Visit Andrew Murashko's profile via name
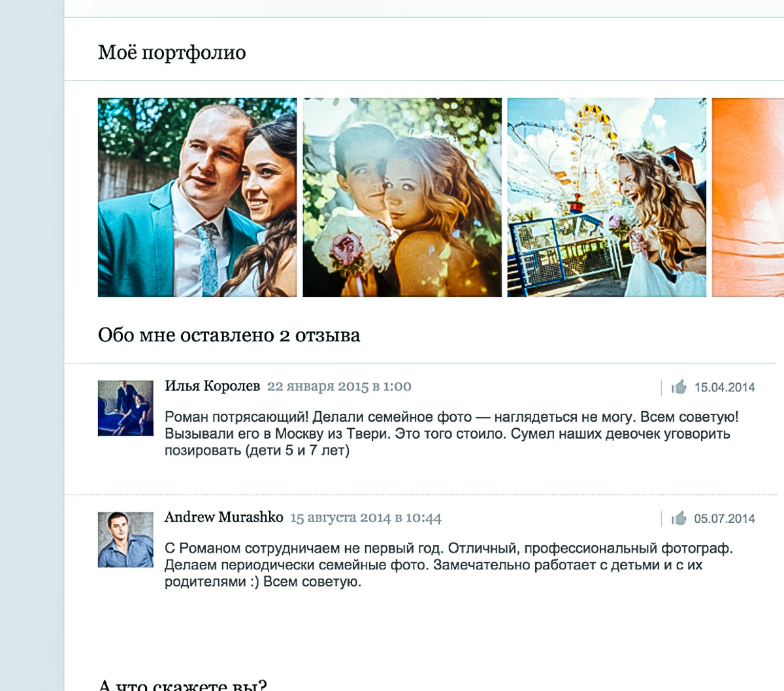 click(x=223, y=518)
